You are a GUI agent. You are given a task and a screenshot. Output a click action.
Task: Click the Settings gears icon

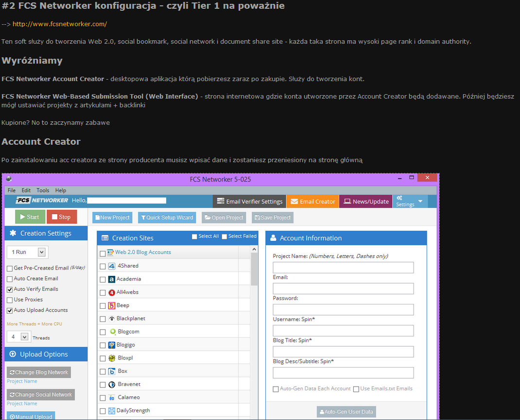tap(399, 198)
